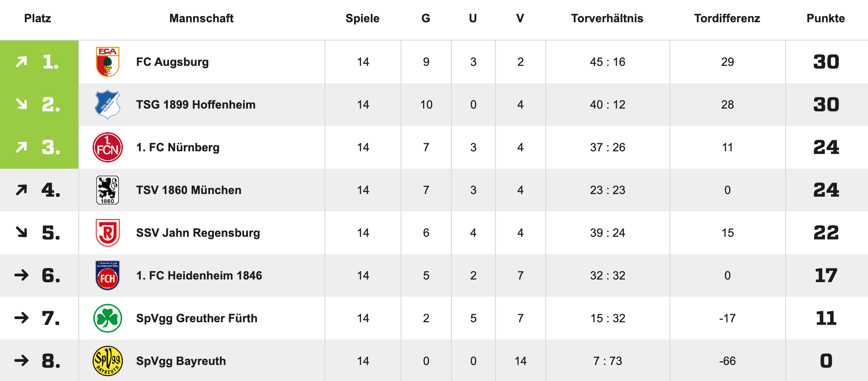
Task: Click the 1. FC Nürnberg crest
Action: pos(108,147)
